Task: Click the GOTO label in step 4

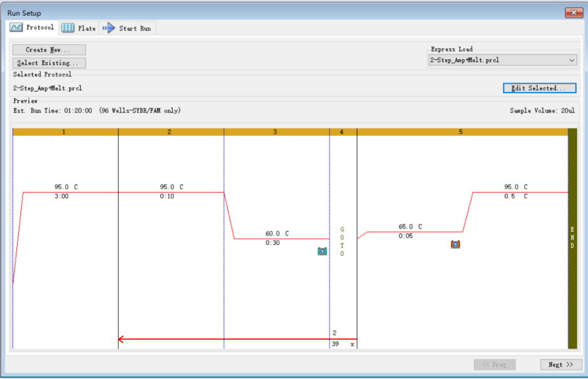Action: (342, 242)
